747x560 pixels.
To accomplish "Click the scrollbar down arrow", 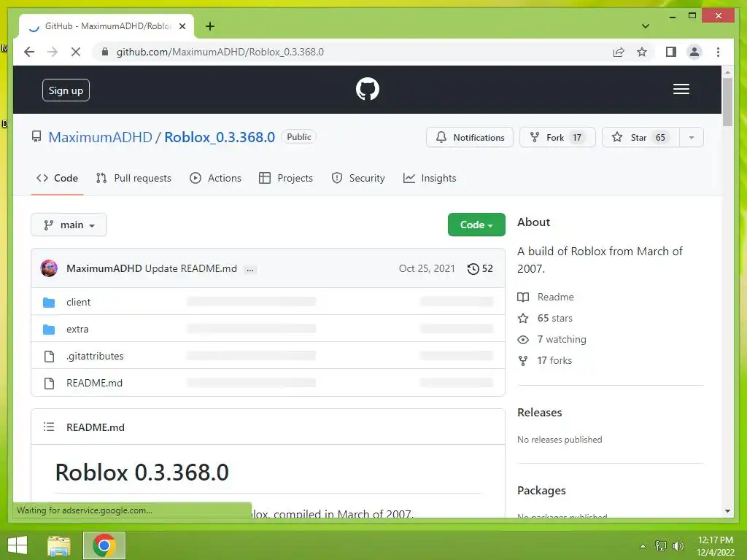I will tap(727, 511).
